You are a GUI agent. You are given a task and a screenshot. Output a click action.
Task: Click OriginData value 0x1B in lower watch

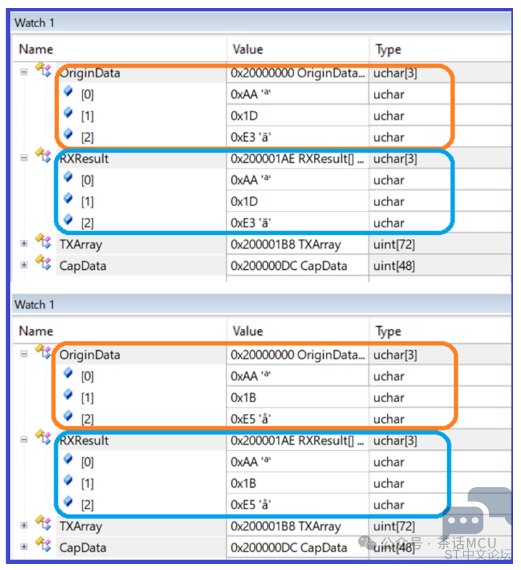tap(243, 398)
